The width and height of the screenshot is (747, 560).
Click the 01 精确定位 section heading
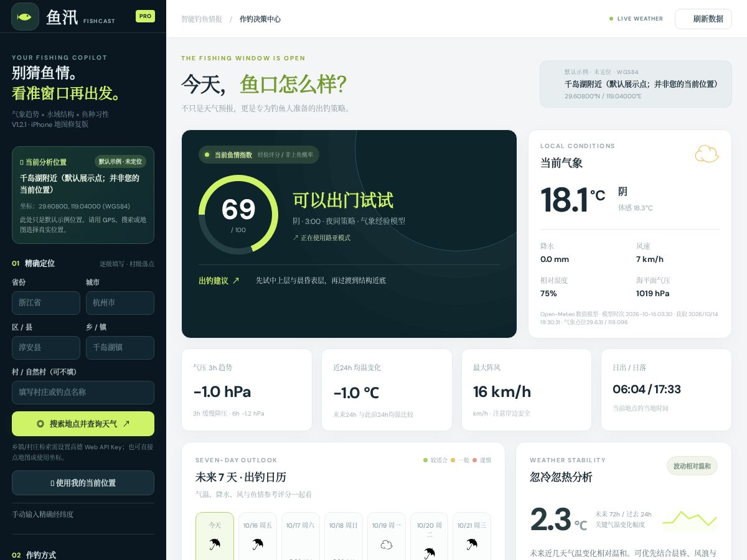point(33,263)
